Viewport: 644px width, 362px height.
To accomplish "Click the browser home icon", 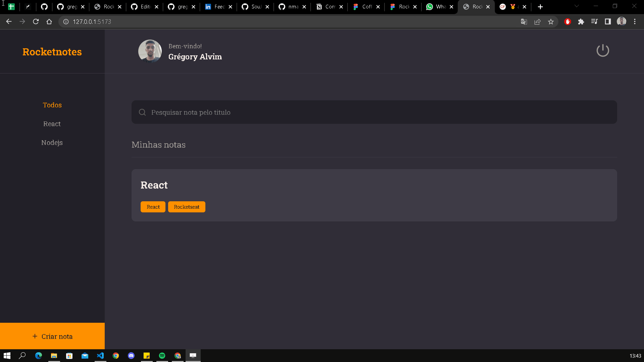I will click(x=49, y=21).
